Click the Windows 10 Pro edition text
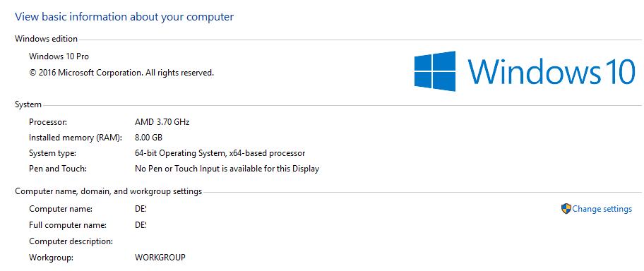The width and height of the screenshot is (644, 271). click(59, 56)
